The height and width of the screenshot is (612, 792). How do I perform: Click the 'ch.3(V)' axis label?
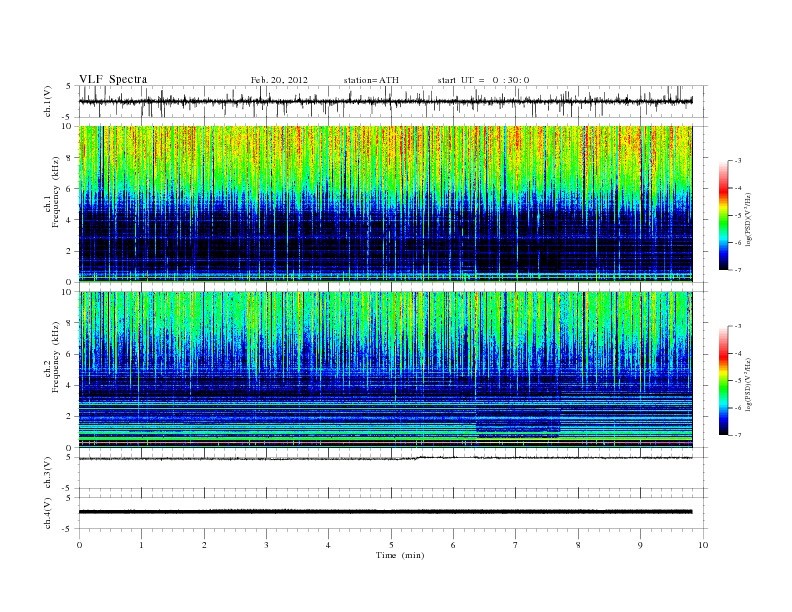coord(47,473)
